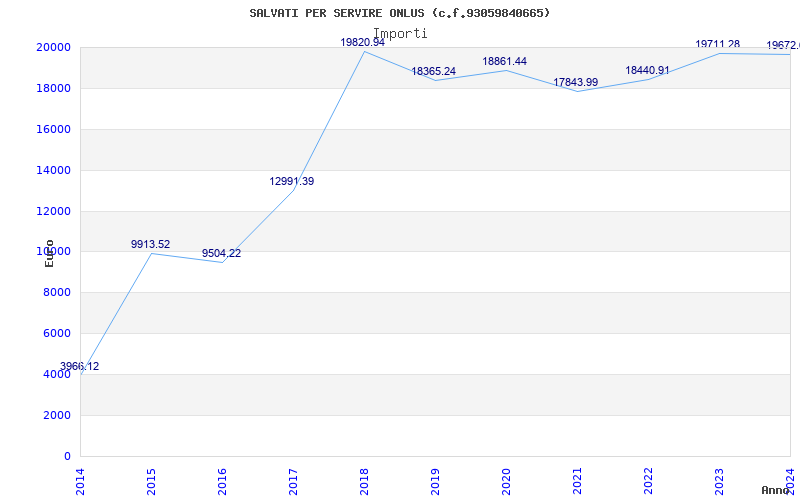Select data label 3966.12
The height and width of the screenshot is (500, 800).
pyautogui.click(x=80, y=366)
